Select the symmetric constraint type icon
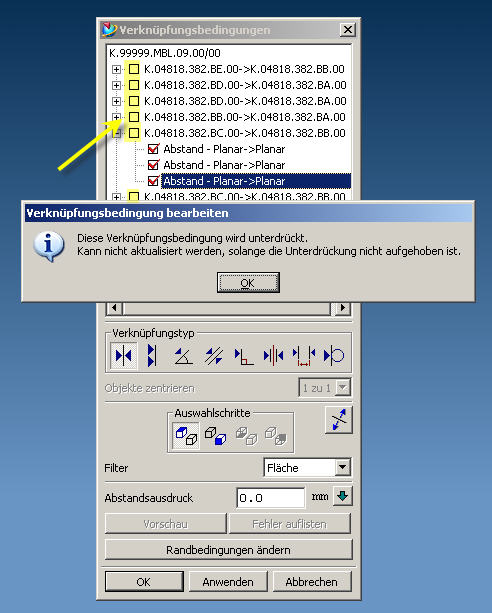Image resolution: width=492 pixels, height=613 pixels. (x=273, y=356)
